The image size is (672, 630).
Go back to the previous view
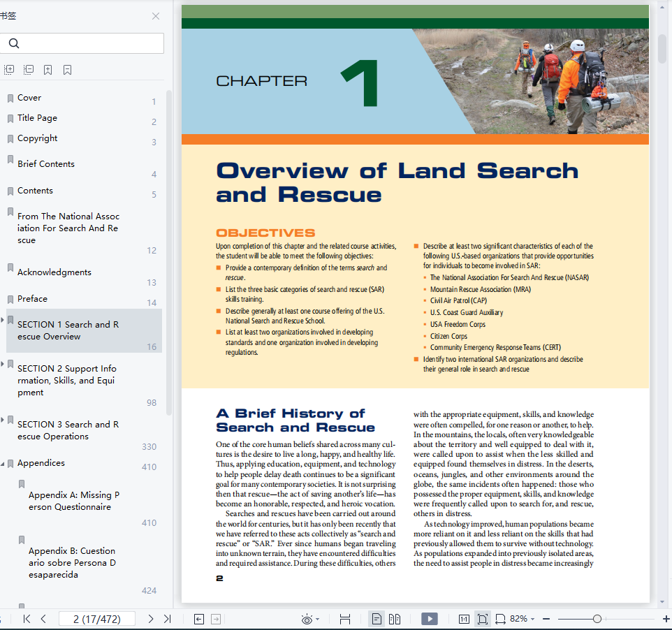(199, 619)
